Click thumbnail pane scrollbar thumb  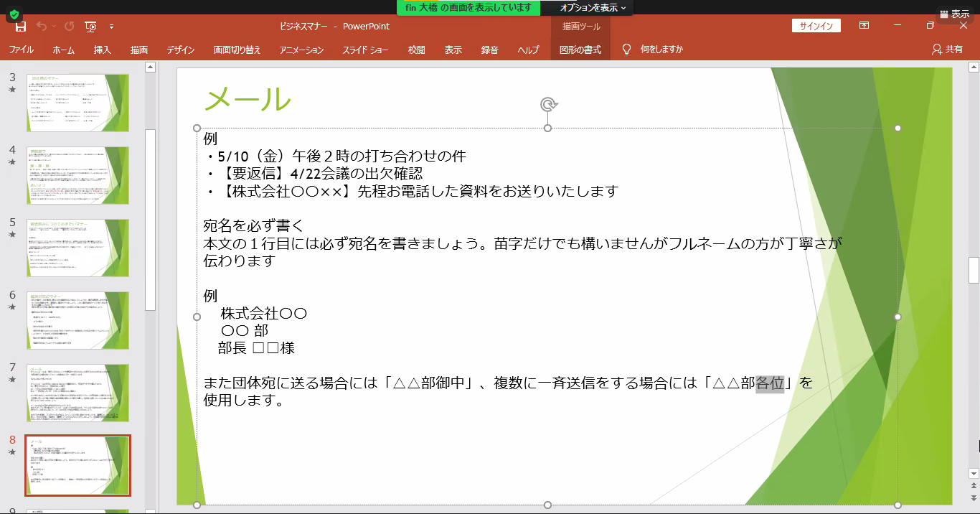tap(150, 219)
